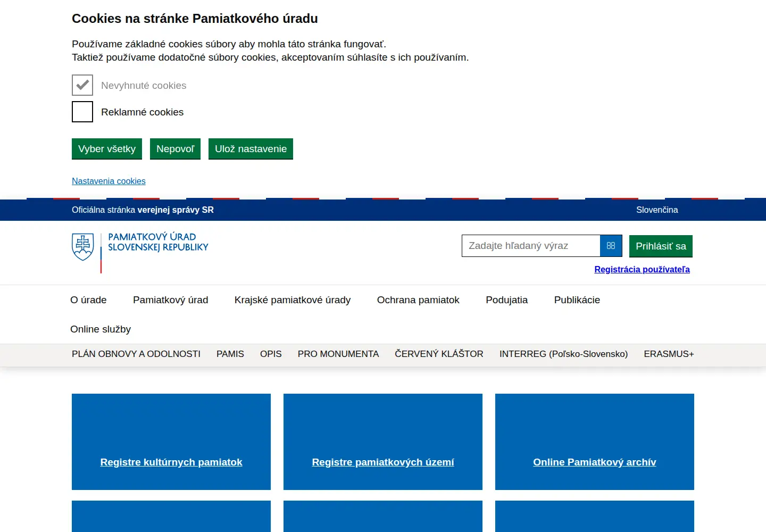Open the O úrade menu
The width and height of the screenshot is (766, 532).
tap(88, 300)
